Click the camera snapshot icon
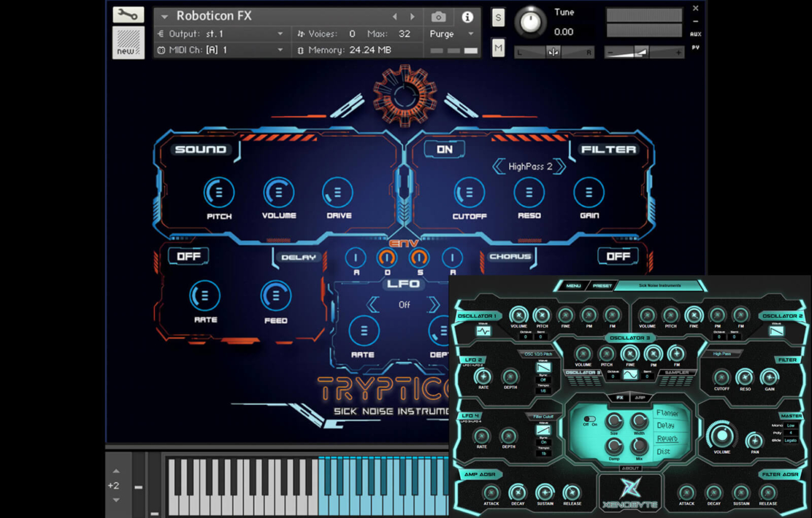The width and height of the screenshot is (812, 518). [438, 17]
